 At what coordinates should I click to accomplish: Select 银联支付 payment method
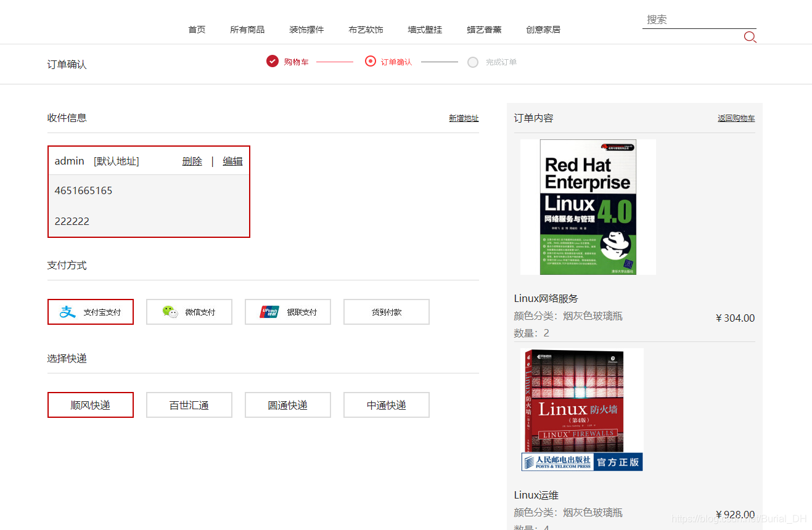coord(288,312)
